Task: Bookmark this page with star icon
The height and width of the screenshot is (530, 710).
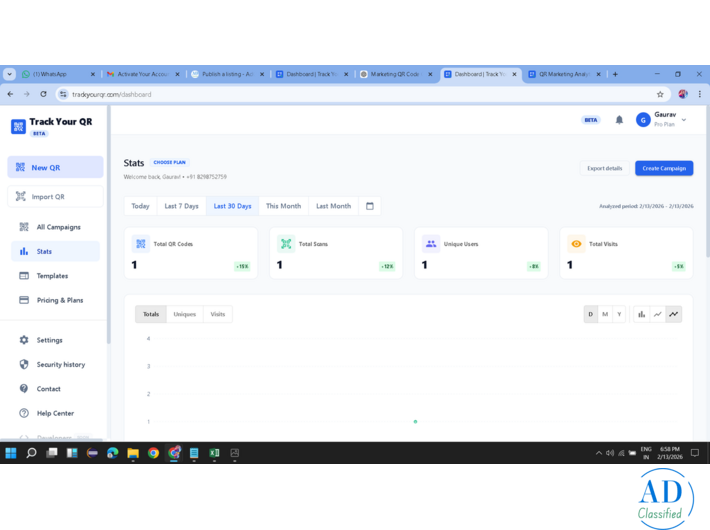Action: (660, 94)
